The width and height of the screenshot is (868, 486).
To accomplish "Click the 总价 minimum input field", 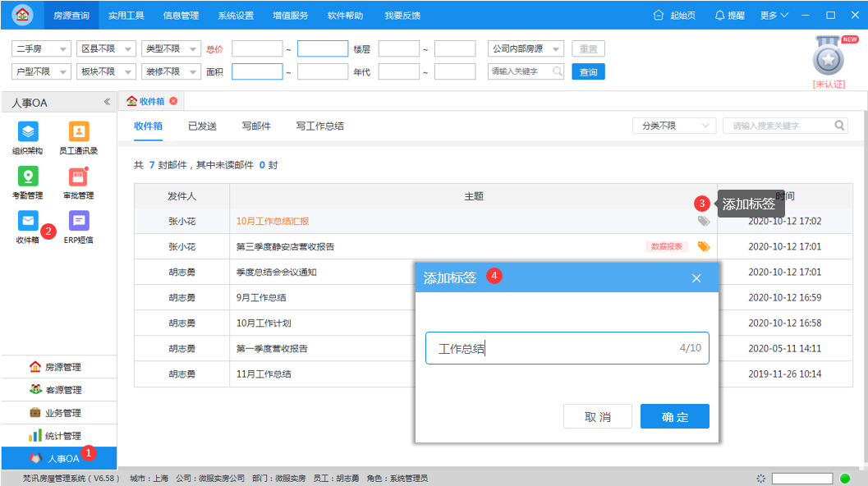I will pyautogui.click(x=257, y=48).
